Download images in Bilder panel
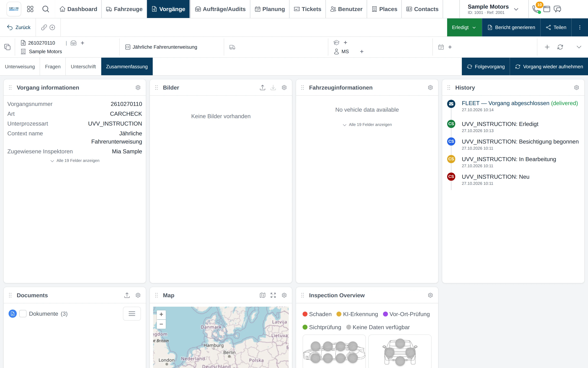 click(273, 87)
